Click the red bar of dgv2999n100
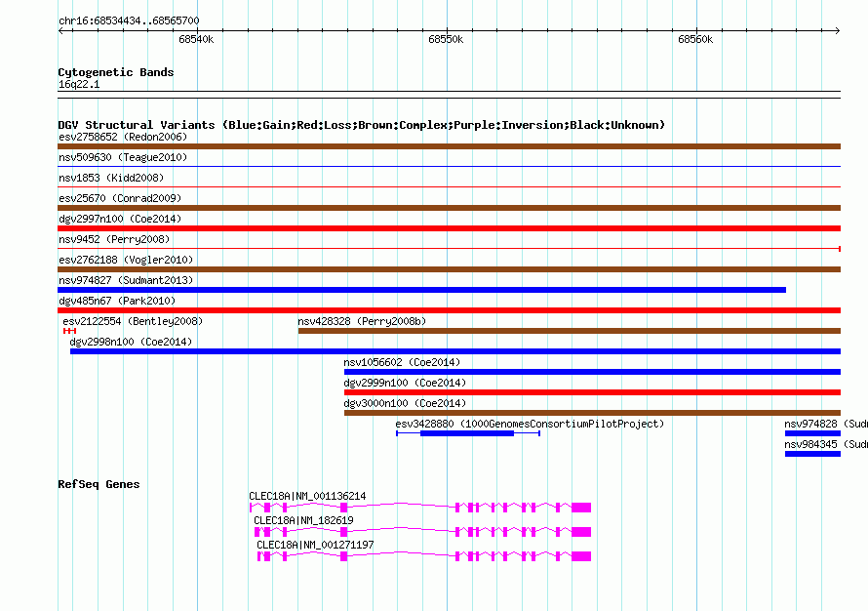 (x=592, y=392)
